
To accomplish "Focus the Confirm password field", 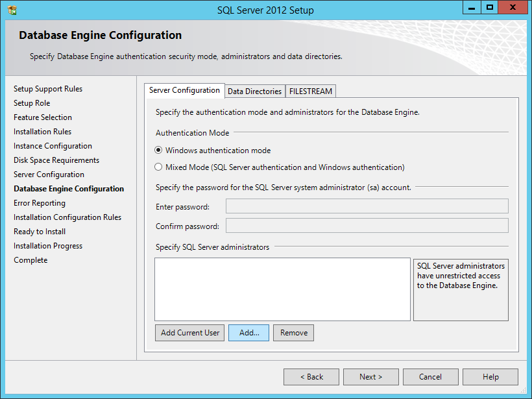I will [x=367, y=226].
